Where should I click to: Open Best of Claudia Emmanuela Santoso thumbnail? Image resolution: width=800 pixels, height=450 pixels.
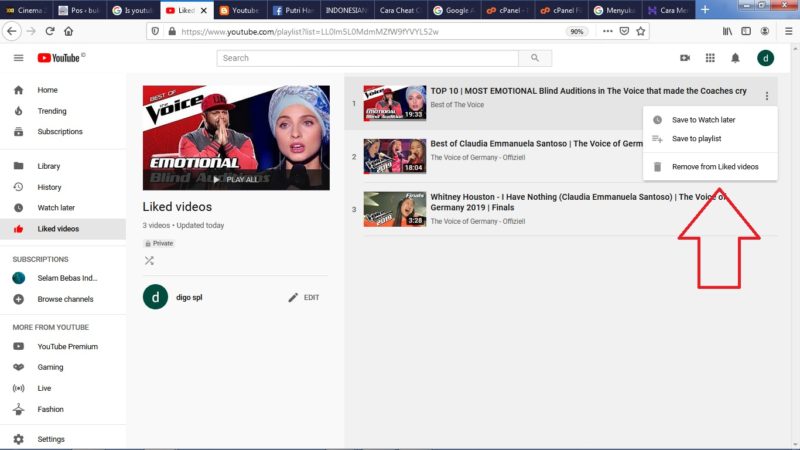[x=394, y=156]
